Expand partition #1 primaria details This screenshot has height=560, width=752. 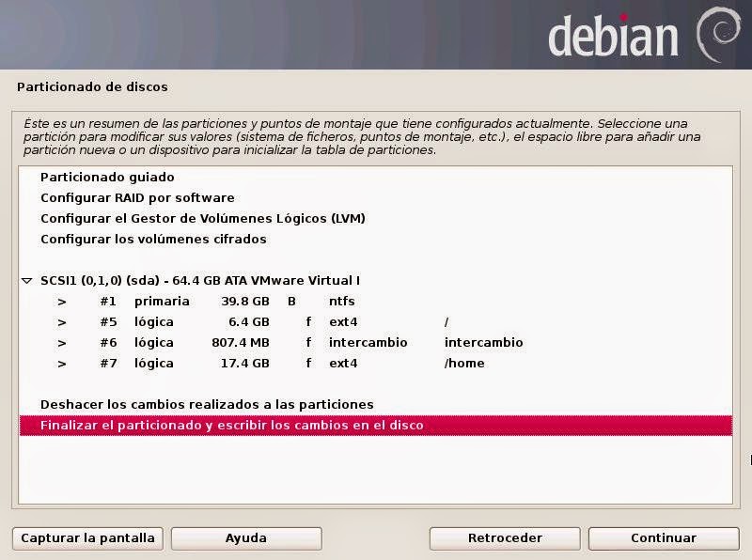pyautogui.click(x=63, y=301)
